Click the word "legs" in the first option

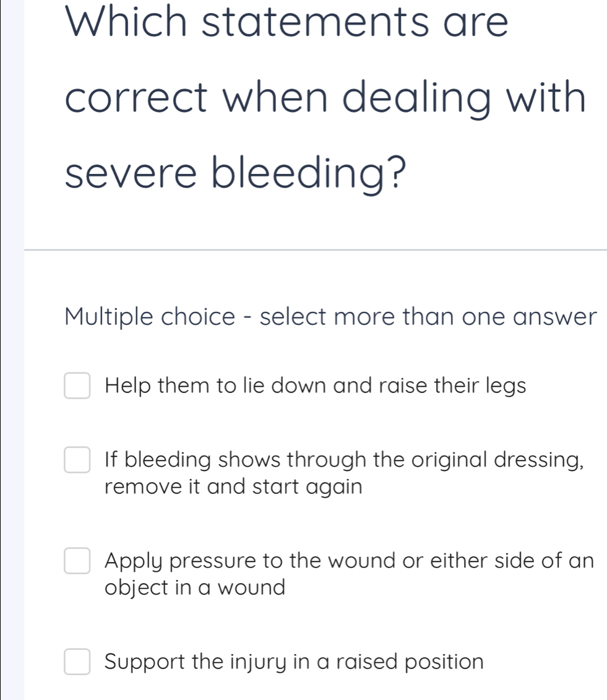tap(506, 386)
